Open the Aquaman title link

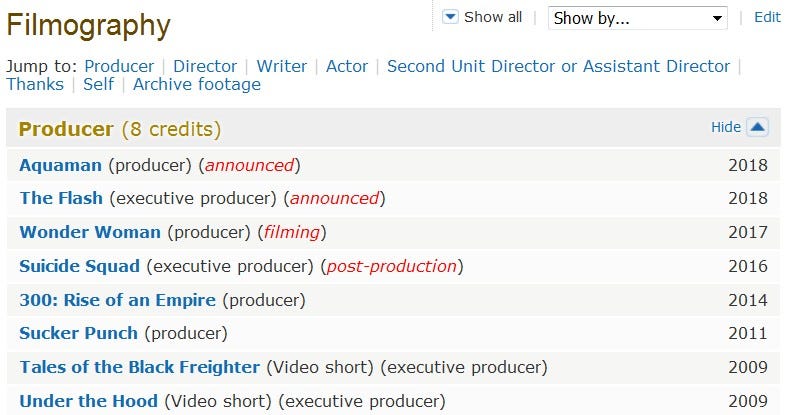pyautogui.click(x=60, y=165)
